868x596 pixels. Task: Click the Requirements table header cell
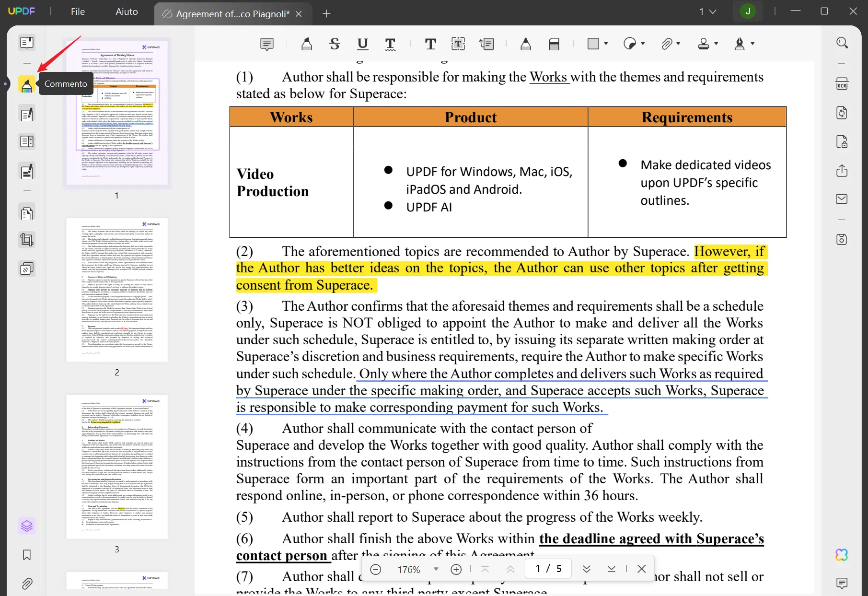pyautogui.click(x=687, y=117)
